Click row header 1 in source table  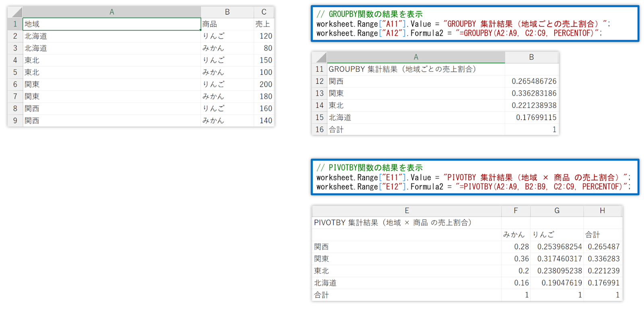(15, 24)
